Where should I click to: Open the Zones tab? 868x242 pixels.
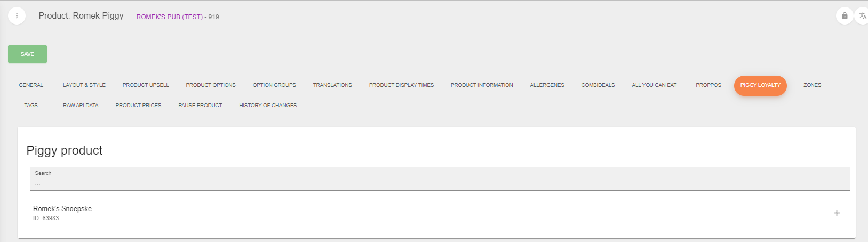(x=813, y=85)
